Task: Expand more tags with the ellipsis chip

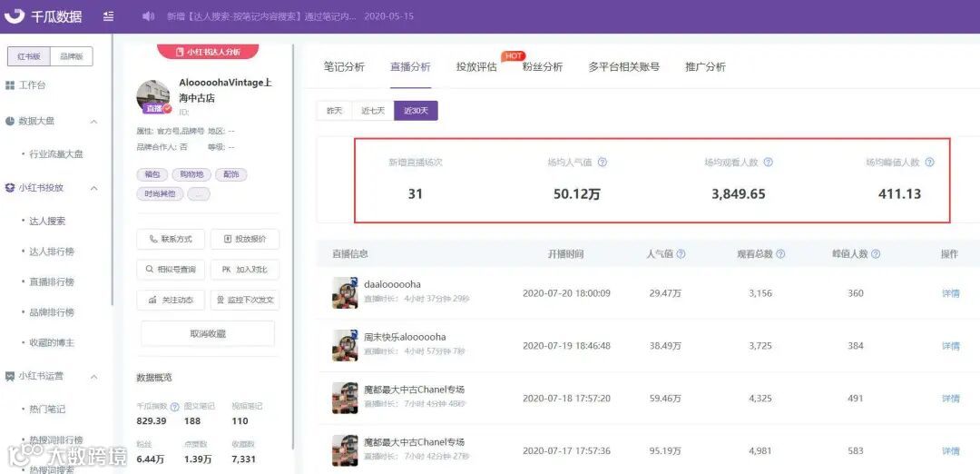Action: 199,193
